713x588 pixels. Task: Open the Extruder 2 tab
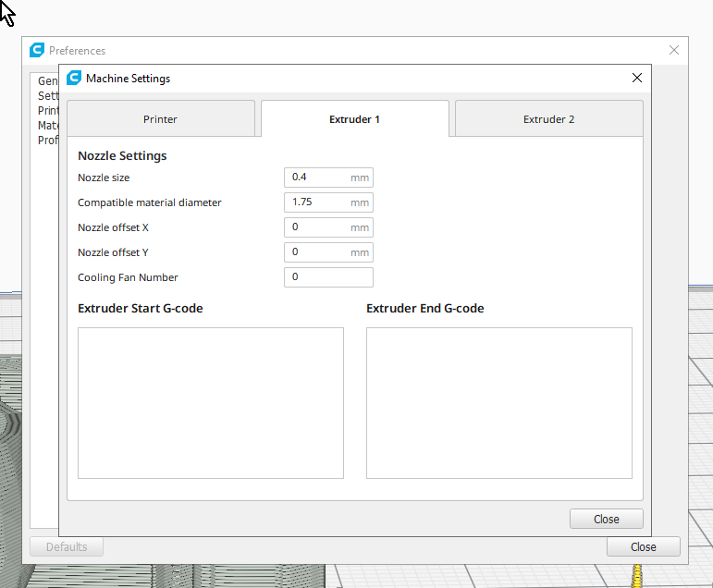548,118
